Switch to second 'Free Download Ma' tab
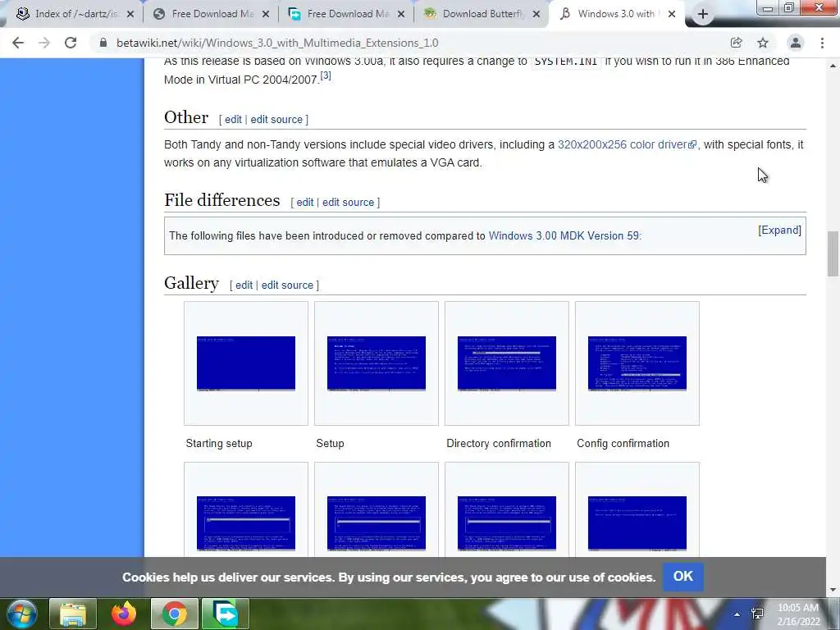Viewport: 840px width, 630px height. coord(346,14)
